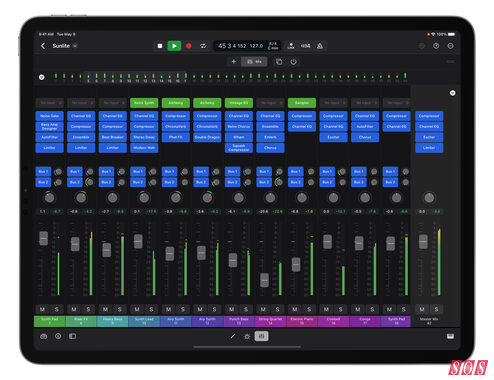Viewport: 494px width, 380px height.
Task: Stop playback with the square Stop button
Action: [160, 46]
